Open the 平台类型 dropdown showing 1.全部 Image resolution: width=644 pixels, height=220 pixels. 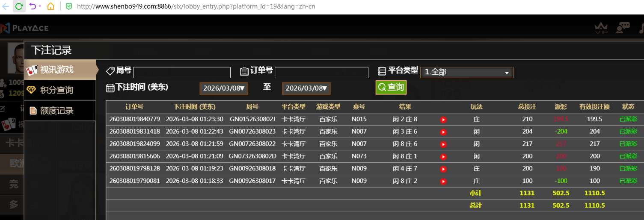(467, 72)
